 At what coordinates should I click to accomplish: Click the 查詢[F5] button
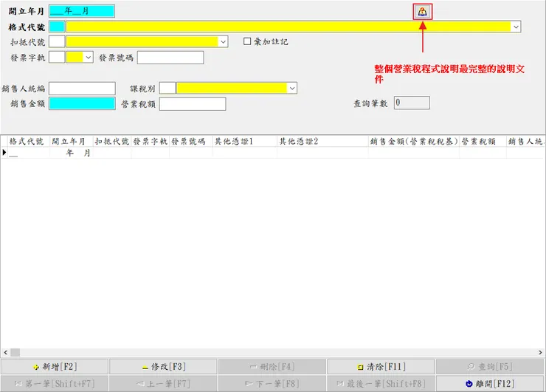[490, 367]
